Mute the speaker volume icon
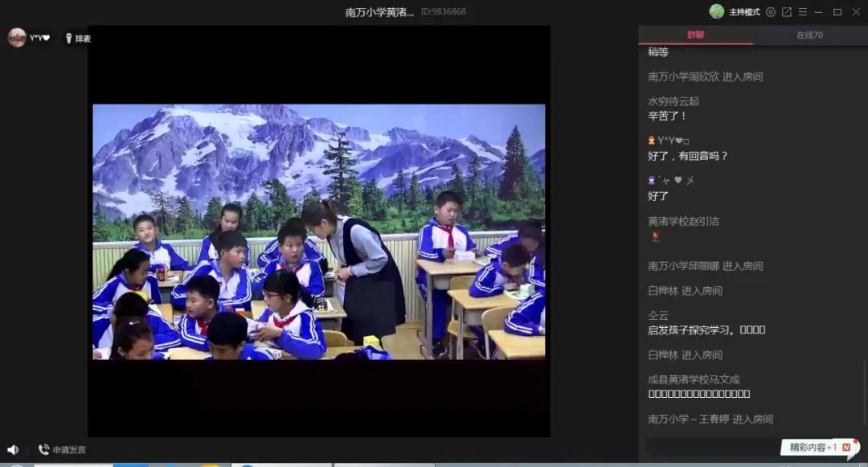 [x=13, y=450]
